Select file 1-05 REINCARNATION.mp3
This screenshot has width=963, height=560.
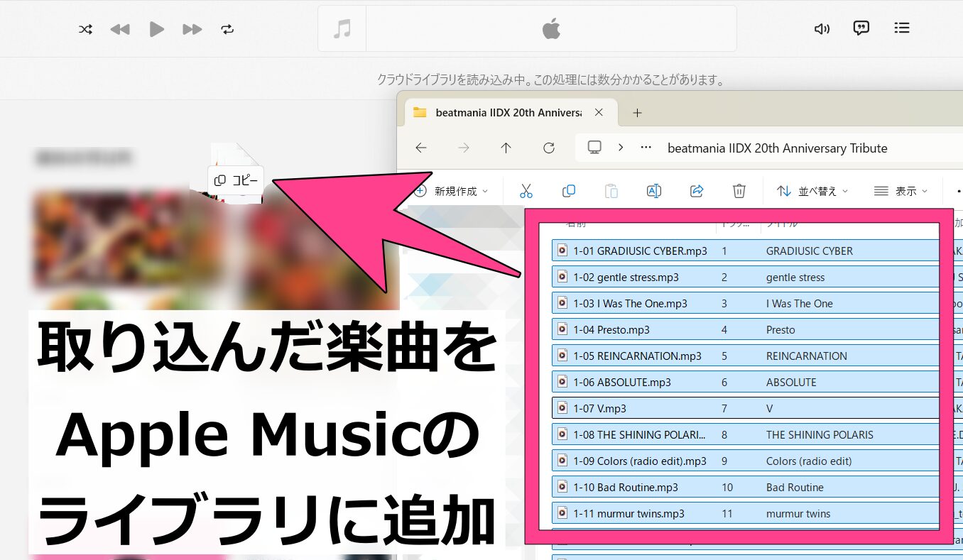tap(637, 356)
